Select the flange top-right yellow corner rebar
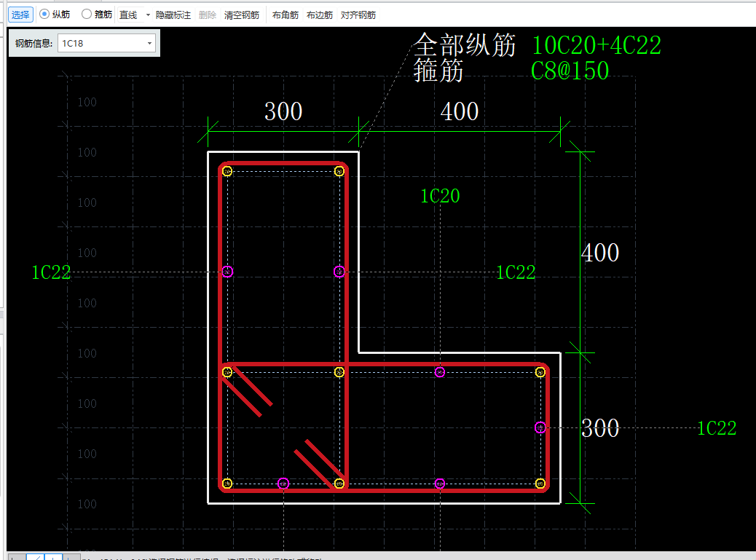The image size is (756, 560). 540,372
